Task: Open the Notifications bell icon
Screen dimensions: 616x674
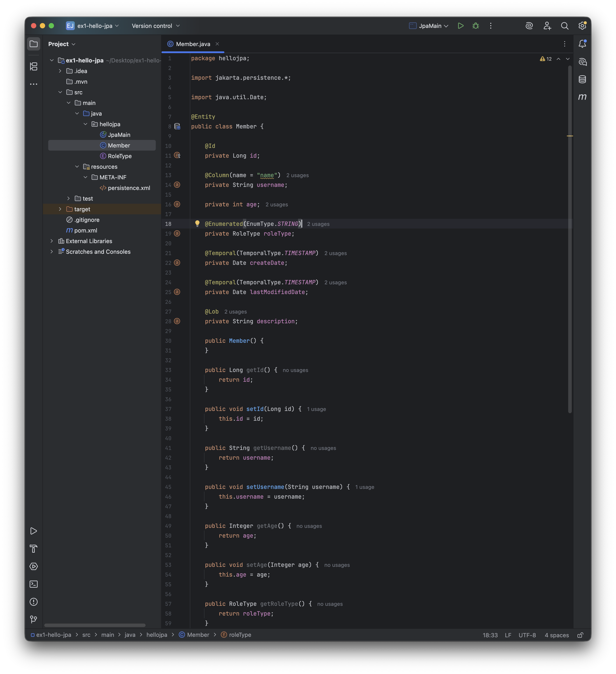Action: point(582,44)
